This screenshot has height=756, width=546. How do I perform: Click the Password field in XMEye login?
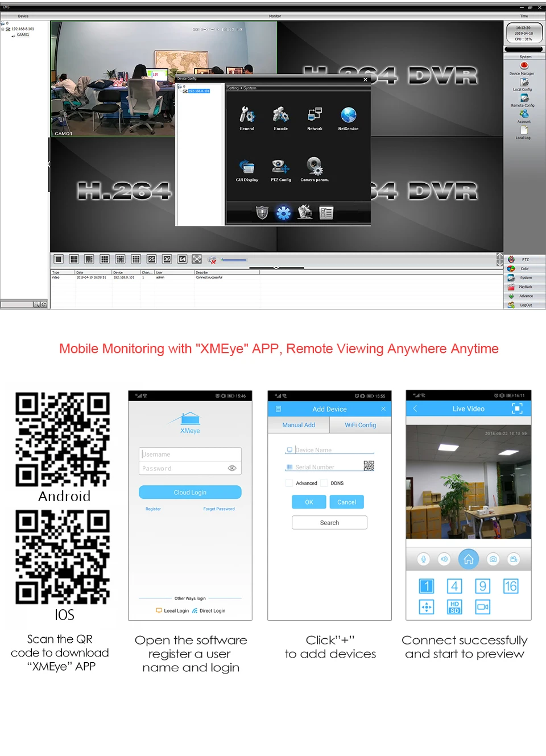pos(190,468)
